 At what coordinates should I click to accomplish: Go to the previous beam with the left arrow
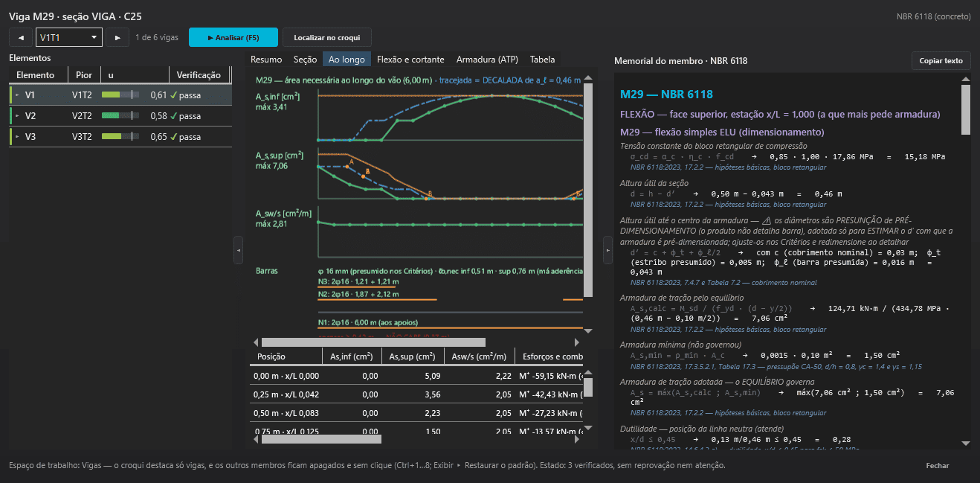pyautogui.click(x=20, y=37)
